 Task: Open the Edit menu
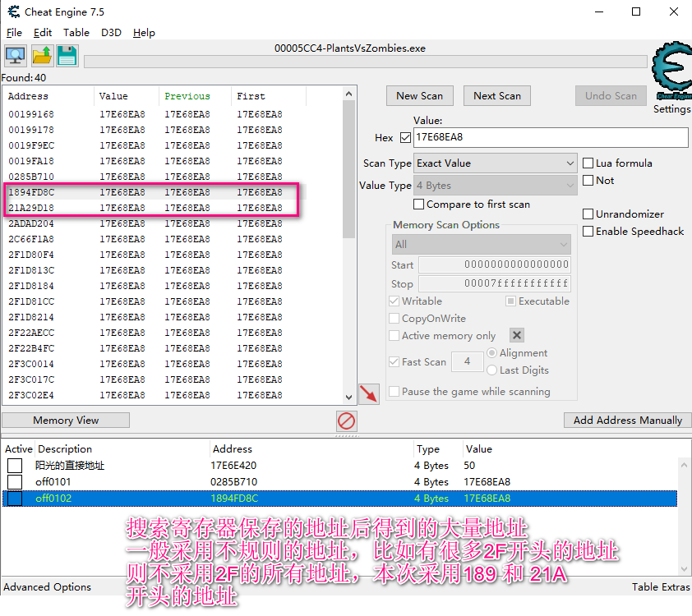click(x=43, y=33)
